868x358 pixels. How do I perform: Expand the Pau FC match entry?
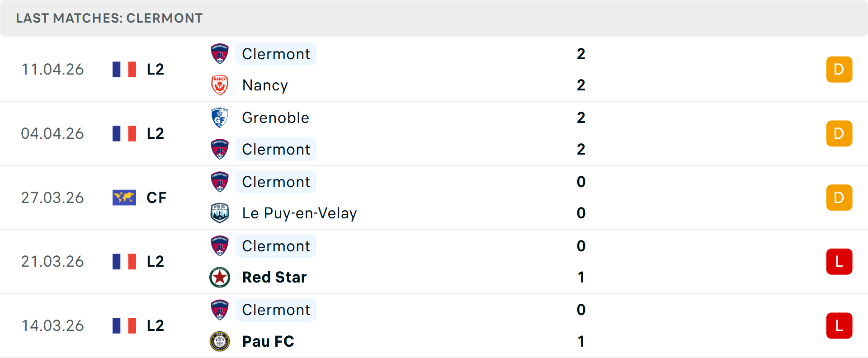(x=434, y=325)
